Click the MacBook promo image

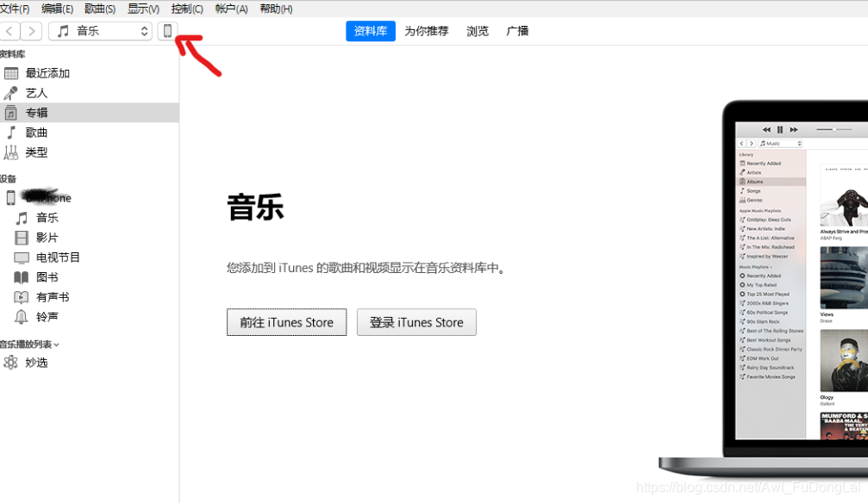coord(764,288)
